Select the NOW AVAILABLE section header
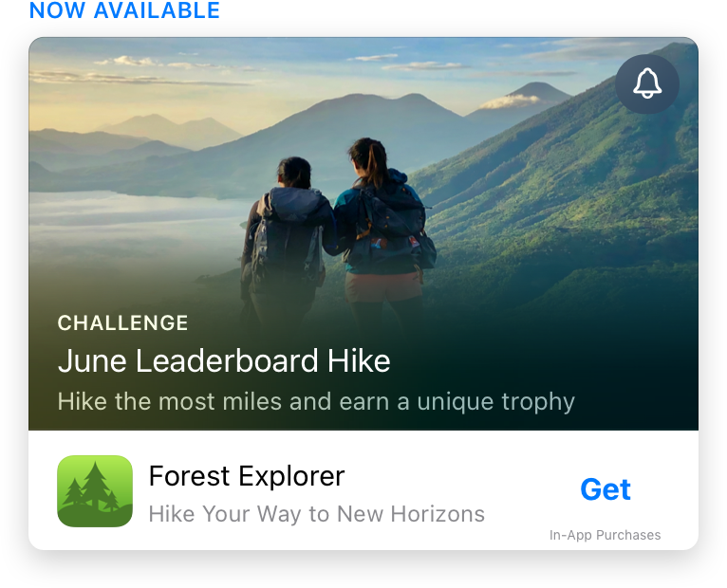 124,10
